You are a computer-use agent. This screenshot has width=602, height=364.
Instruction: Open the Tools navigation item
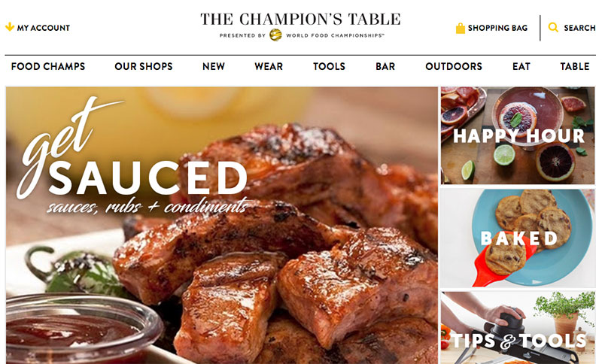329,66
